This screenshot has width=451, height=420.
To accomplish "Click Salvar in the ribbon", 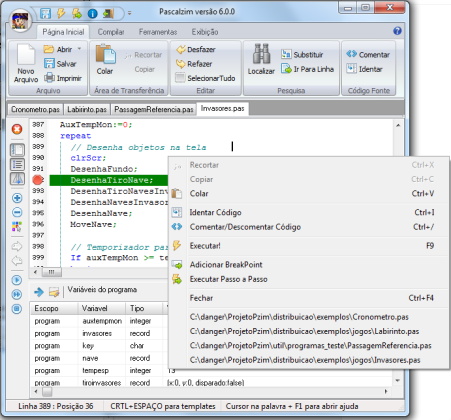I will [x=60, y=64].
